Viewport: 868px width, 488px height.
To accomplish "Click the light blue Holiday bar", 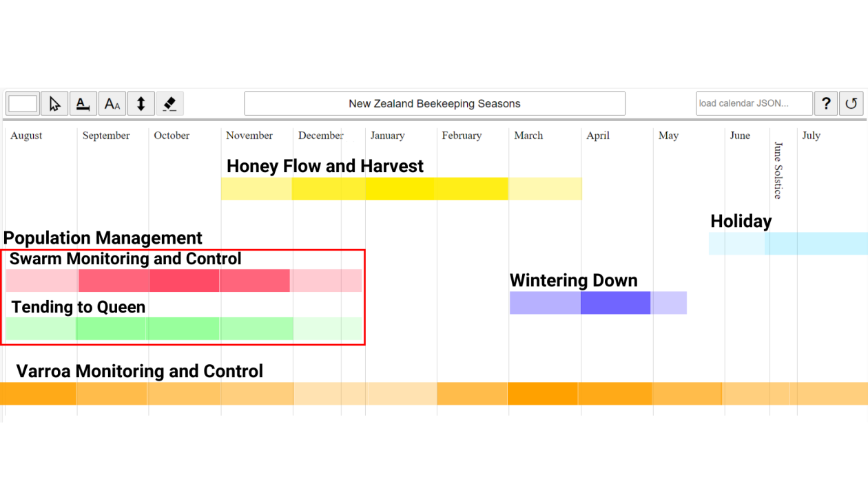I will pyautogui.click(x=788, y=244).
